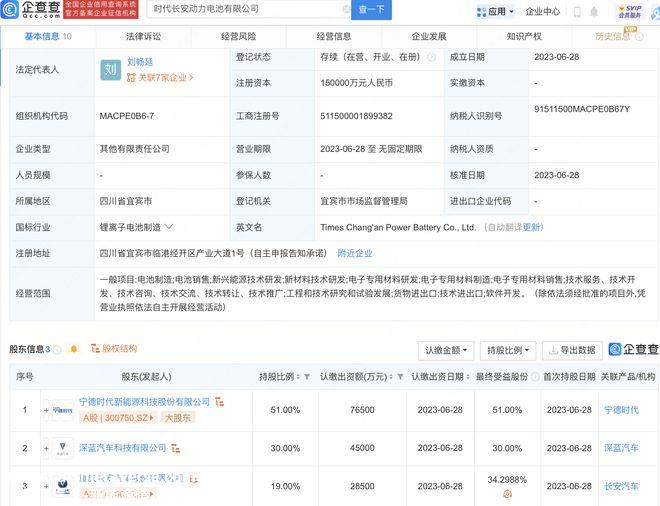Open info icon next to 最终受益股份 header
Image resolution: width=660 pixels, height=506 pixels.
(535, 377)
